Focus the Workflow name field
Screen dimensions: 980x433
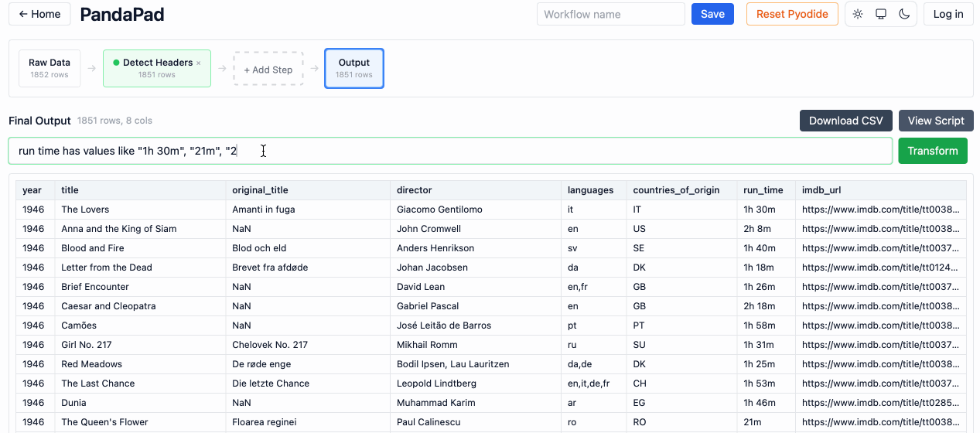(610, 14)
